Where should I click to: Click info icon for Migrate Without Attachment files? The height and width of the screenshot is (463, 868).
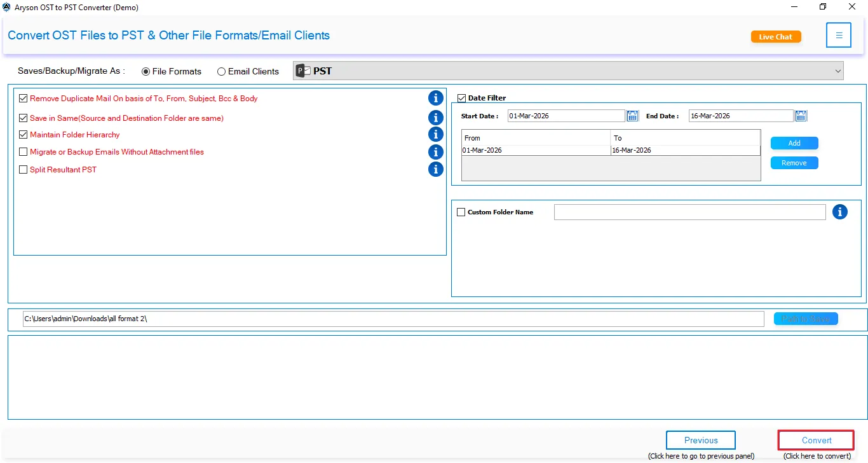coord(435,152)
